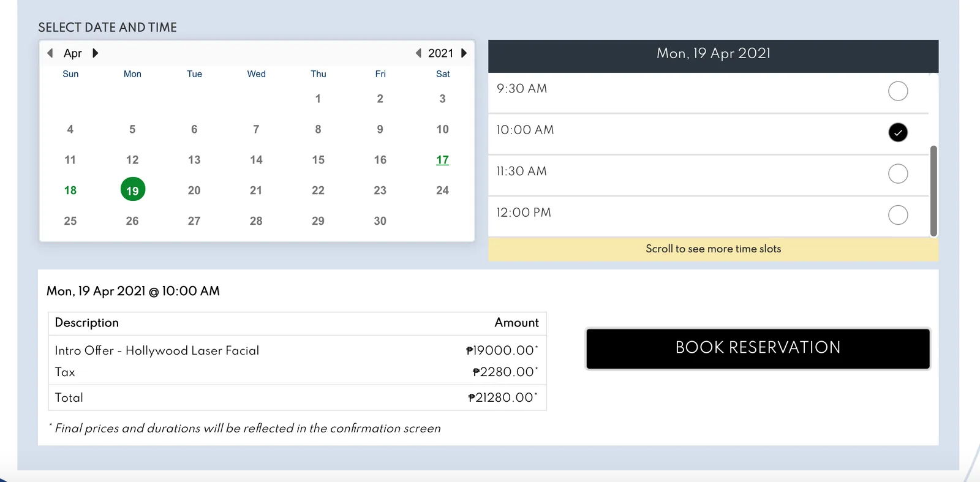
Task: Select the 9:30 AM time slot radio
Action: pos(898,91)
